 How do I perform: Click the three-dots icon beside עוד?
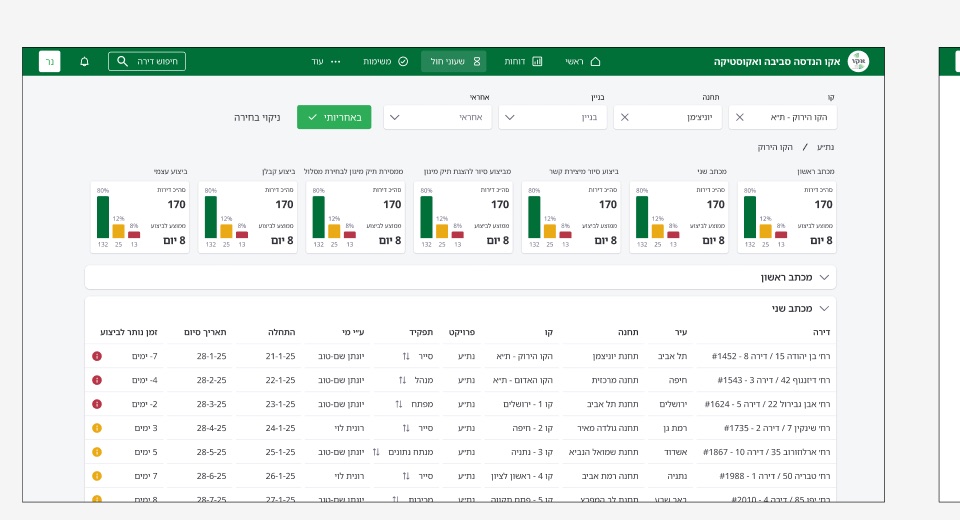click(336, 61)
